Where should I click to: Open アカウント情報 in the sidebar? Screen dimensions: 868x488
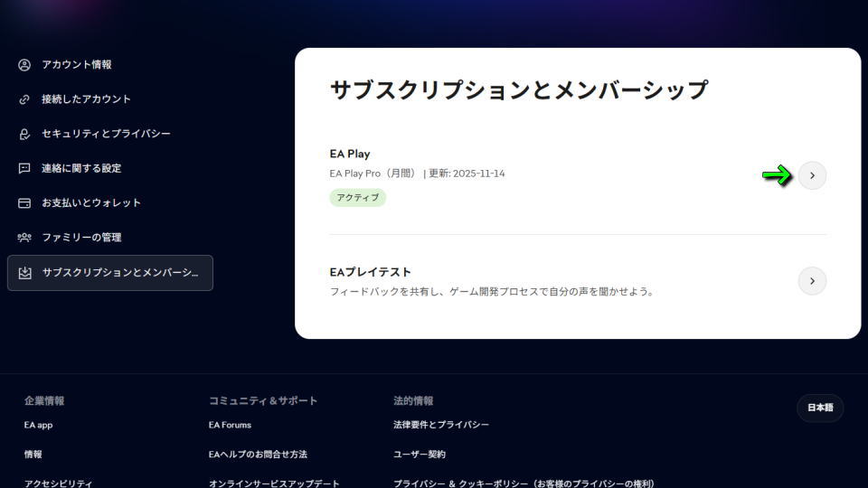click(77, 65)
